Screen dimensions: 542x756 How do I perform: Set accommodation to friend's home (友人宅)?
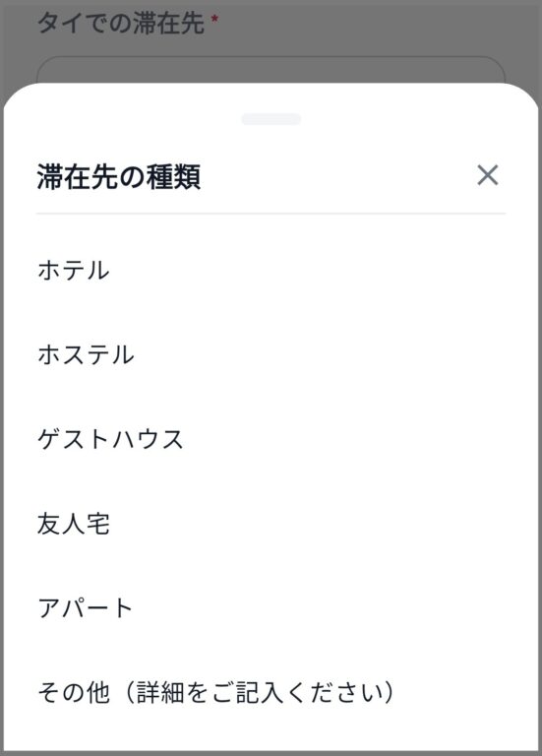click(x=271, y=524)
